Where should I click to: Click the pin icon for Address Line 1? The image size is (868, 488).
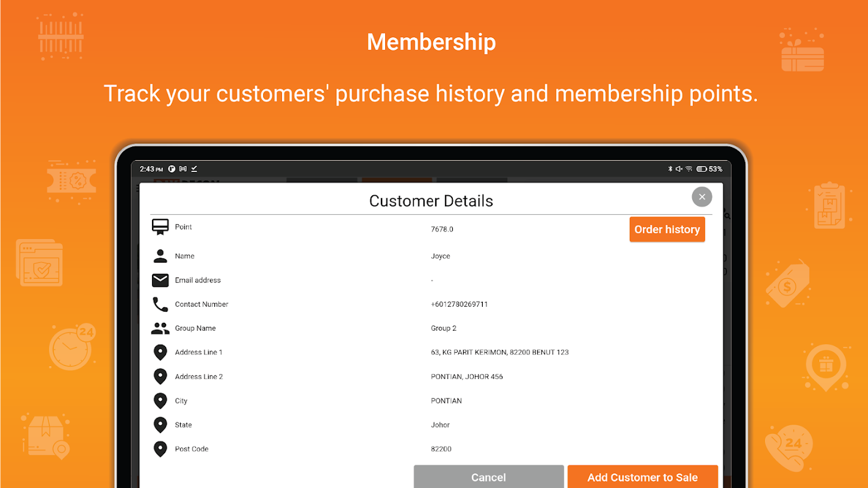click(x=160, y=353)
